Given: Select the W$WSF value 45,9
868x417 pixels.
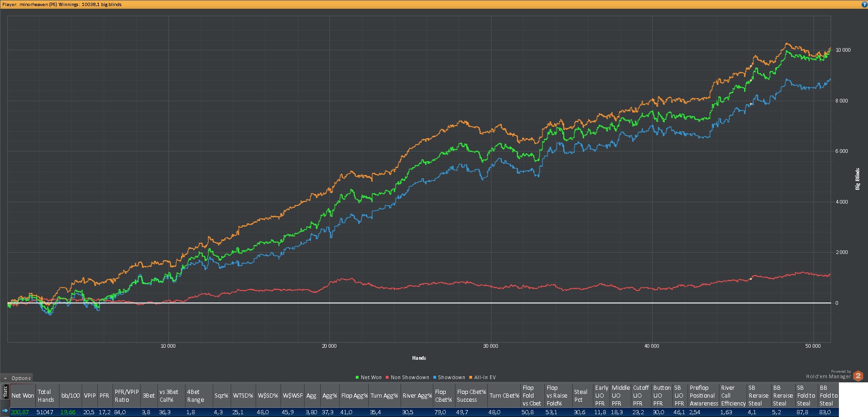Looking at the screenshot, I should (x=288, y=412).
